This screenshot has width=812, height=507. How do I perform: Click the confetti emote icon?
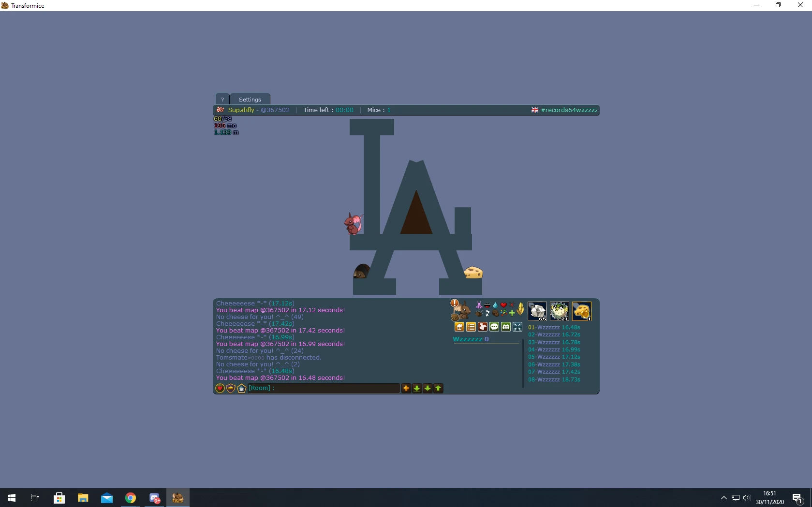pyautogui.click(x=503, y=313)
